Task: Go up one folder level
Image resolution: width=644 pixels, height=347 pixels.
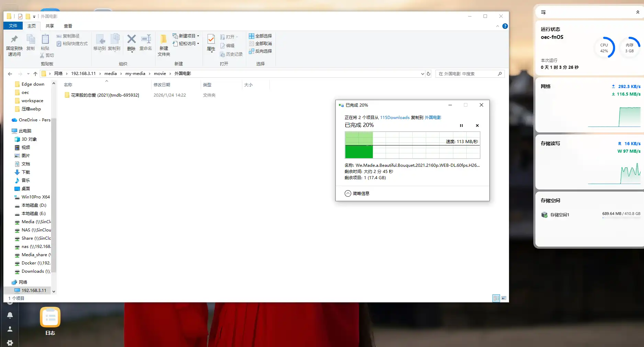Action: point(35,74)
